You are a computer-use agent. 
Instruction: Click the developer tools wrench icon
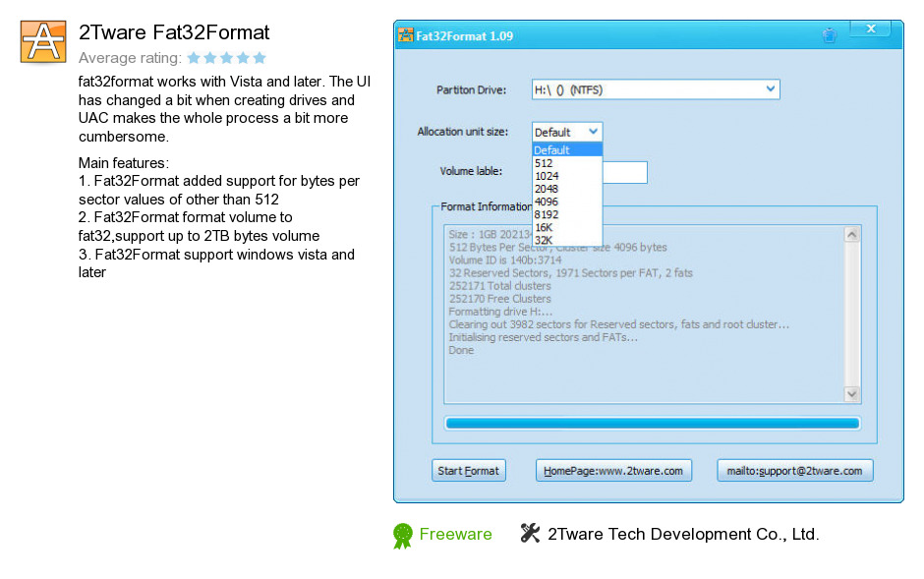pyautogui.click(x=530, y=533)
